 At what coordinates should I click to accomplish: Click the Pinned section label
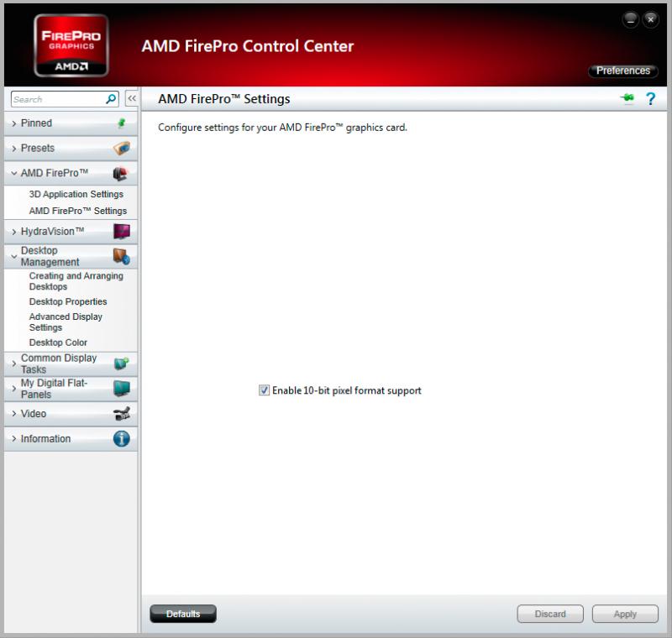(x=36, y=123)
